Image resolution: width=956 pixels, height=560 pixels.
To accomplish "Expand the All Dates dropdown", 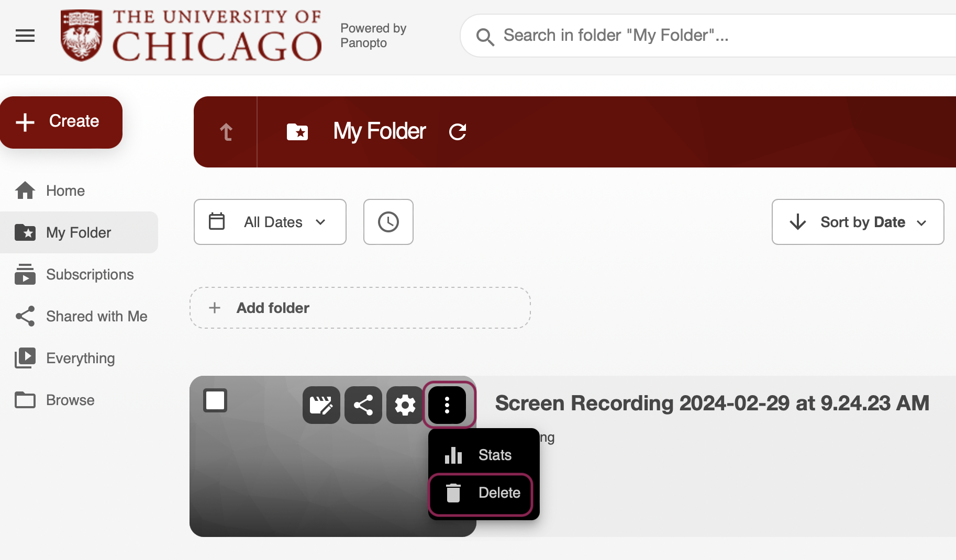I will click(x=270, y=222).
